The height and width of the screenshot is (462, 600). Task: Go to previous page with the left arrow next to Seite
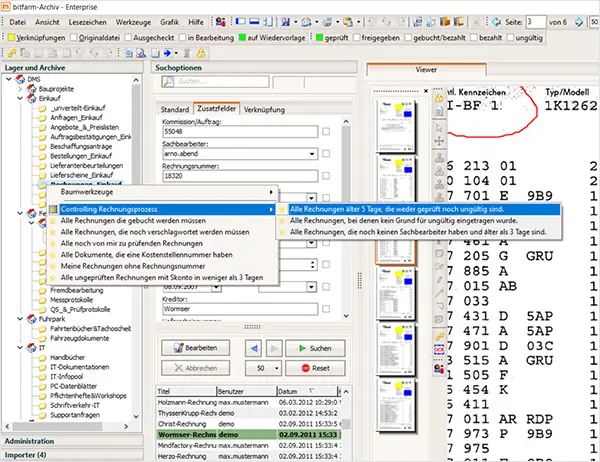coord(496,22)
